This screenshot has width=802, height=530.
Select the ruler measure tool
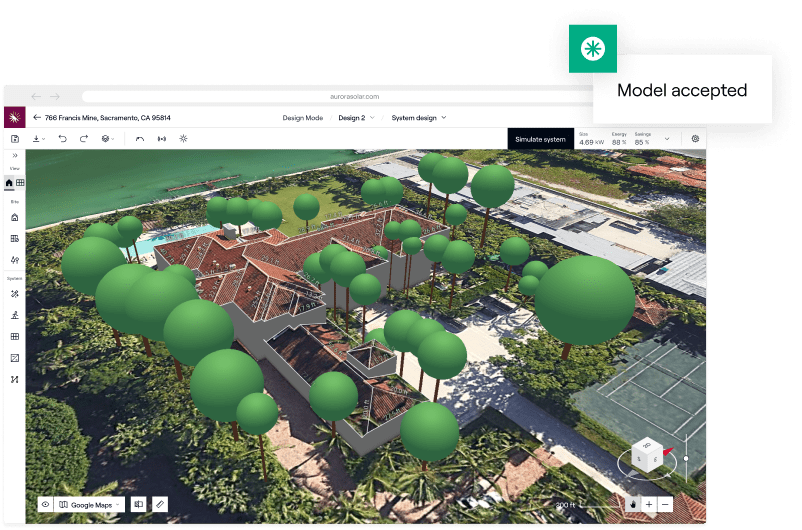click(160, 505)
